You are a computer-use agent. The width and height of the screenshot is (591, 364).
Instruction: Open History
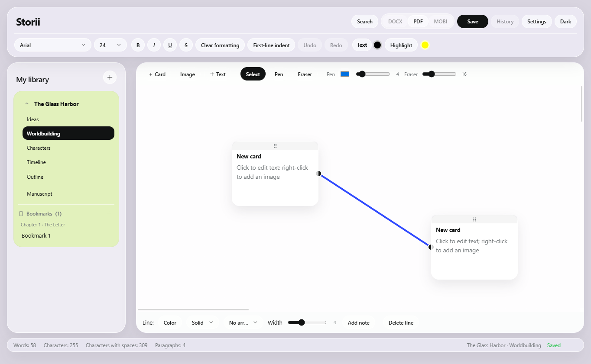pyautogui.click(x=505, y=22)
